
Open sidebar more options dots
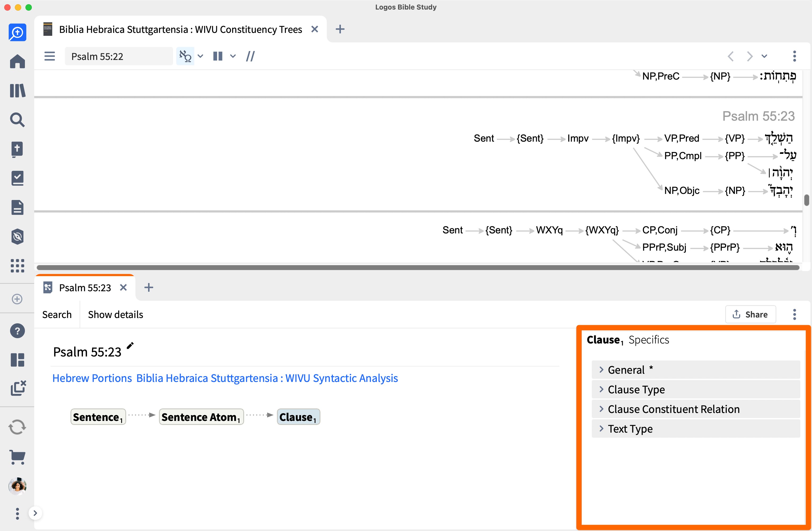(x=17, y=513)
